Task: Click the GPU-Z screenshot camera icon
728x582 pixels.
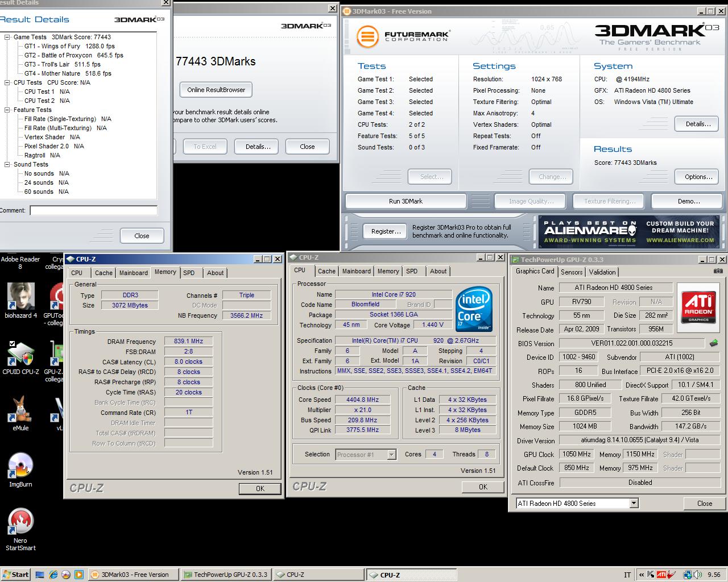Action: pos(718,271)
